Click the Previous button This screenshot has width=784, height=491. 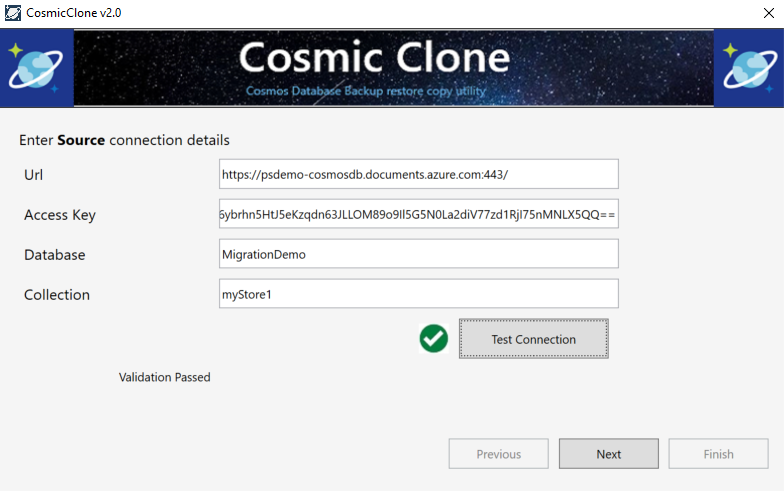pyautogui.click(x=498, y=454)
